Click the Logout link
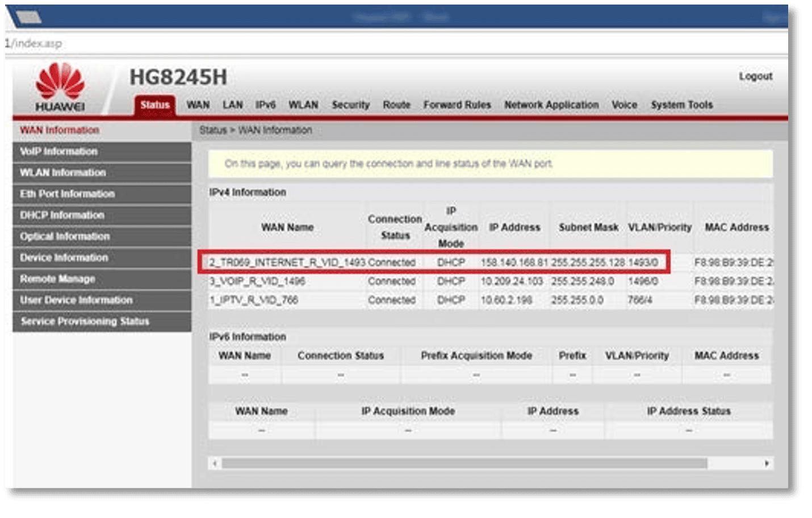The width and height of the screenshot is (812, 518). tap(755, 76)
